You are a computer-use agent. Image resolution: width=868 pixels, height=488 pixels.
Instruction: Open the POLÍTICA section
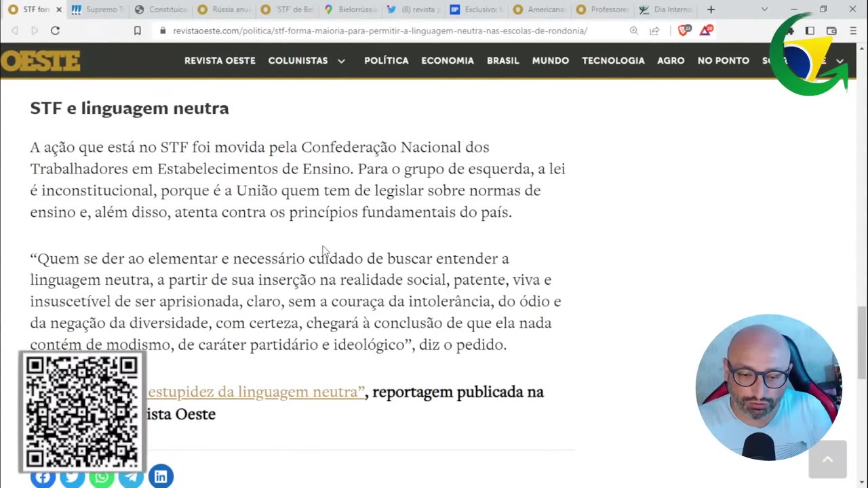[x=387, y=60]
